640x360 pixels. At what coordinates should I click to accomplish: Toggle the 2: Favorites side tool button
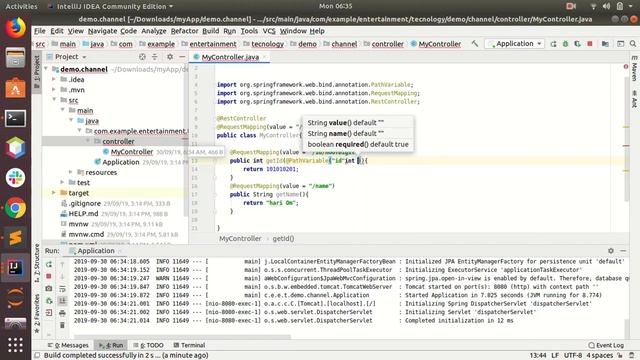37,313
